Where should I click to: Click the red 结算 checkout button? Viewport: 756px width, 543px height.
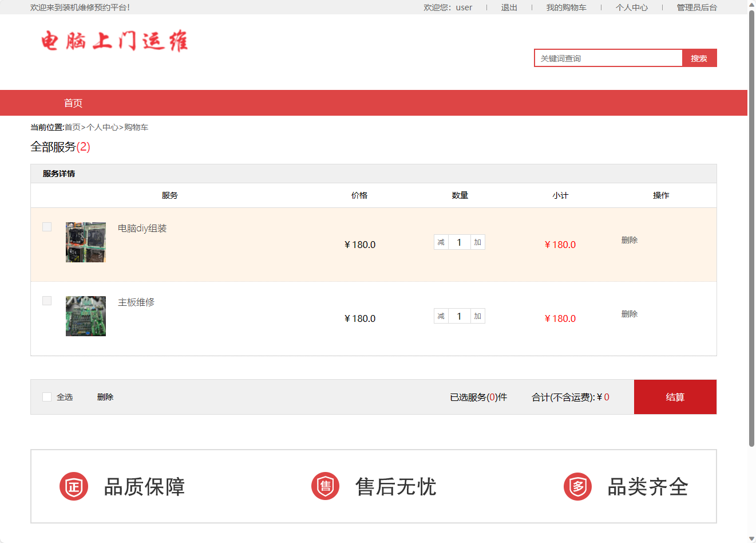675,397
